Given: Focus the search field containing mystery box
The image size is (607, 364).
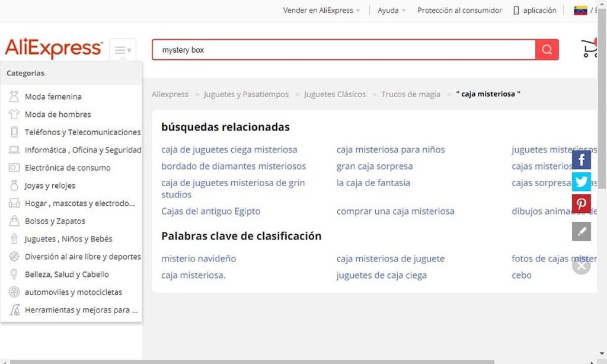Looking at the screenshot, I should coord(344,50).
